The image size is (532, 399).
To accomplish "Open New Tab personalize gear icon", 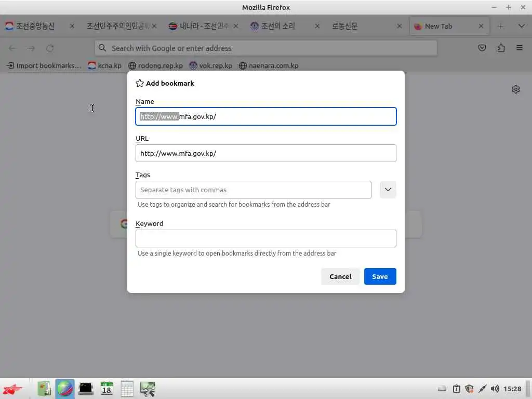I will [x=516, y=89].
